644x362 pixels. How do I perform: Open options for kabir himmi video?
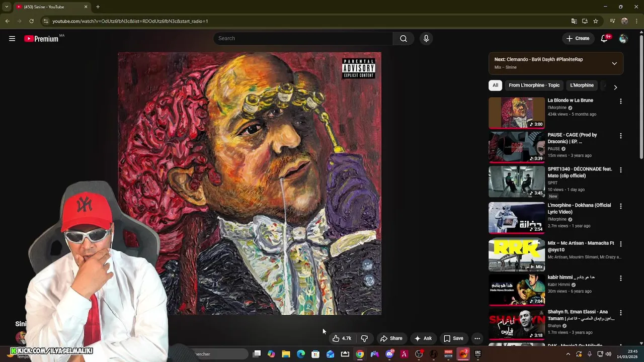pyautogui.click(x=620, y=278)
